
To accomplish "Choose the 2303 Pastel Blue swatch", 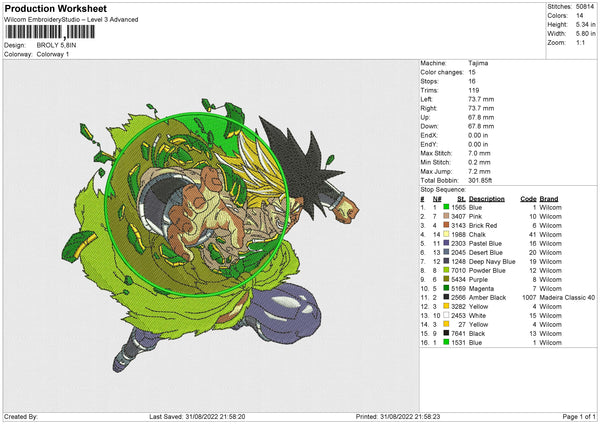I will 446,243.
